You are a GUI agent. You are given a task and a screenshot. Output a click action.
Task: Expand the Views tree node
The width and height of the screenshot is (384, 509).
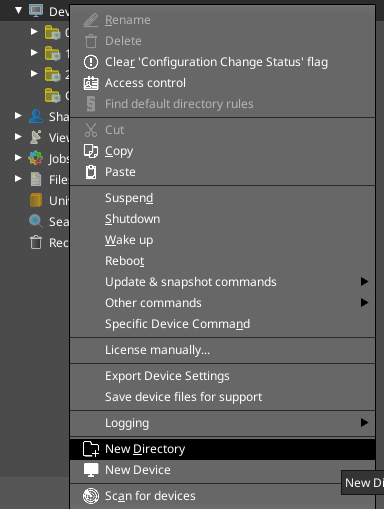[18, 137]
